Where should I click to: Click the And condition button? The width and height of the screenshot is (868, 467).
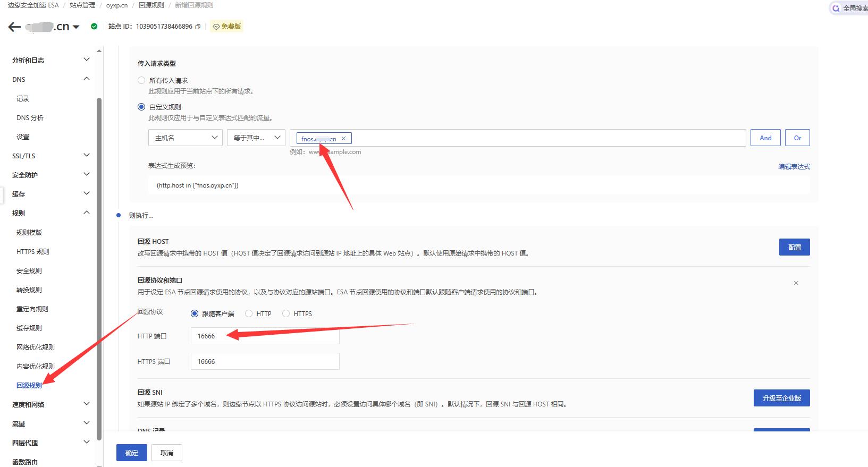[765, 138]
